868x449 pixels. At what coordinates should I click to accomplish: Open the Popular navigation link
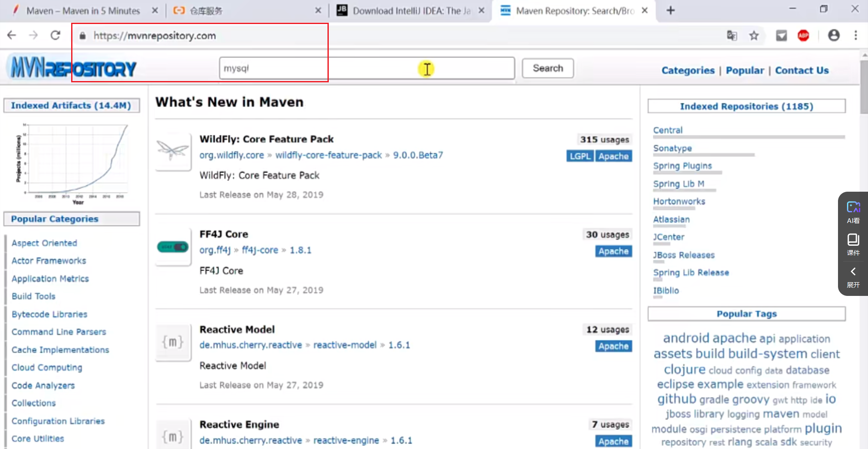745,70
